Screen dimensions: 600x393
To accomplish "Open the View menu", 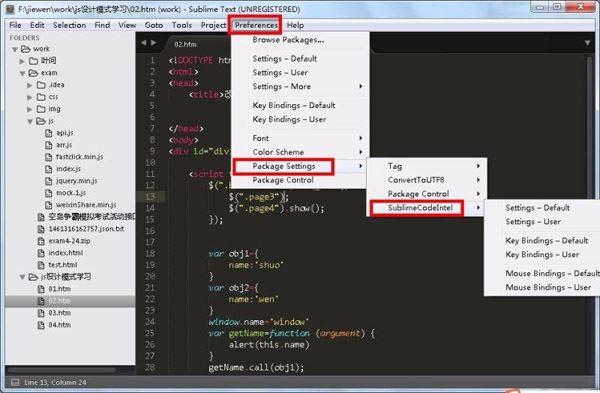I will click(x=127, y=25).
